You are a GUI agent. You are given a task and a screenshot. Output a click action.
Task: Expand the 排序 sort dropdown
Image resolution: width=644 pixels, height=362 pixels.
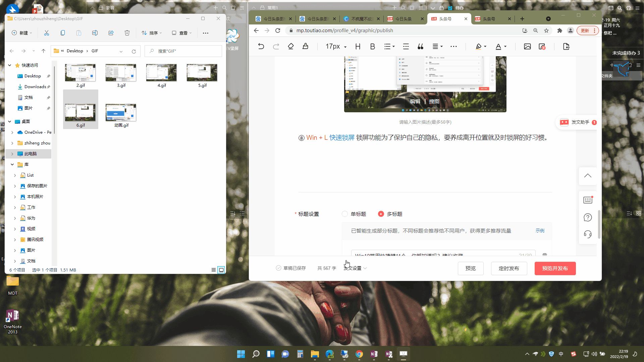[x=152, y=33]
